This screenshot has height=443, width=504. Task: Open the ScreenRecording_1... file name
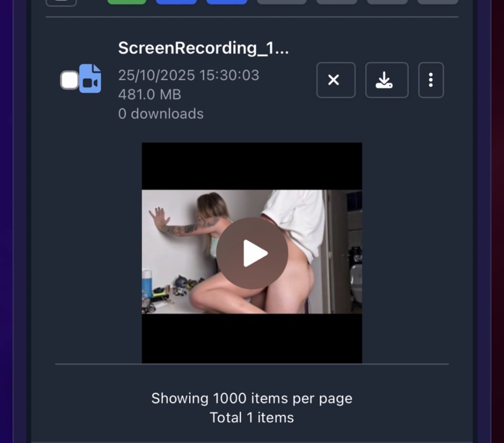click(203, 48)
